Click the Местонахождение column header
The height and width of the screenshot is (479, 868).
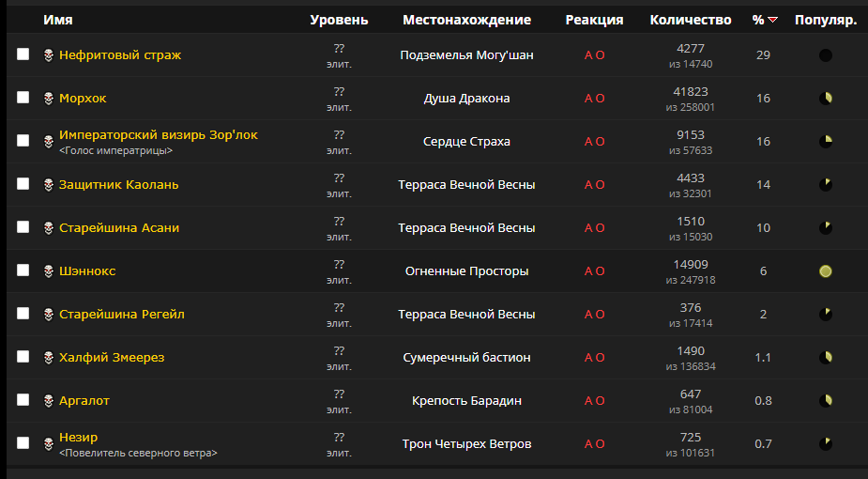466,20
